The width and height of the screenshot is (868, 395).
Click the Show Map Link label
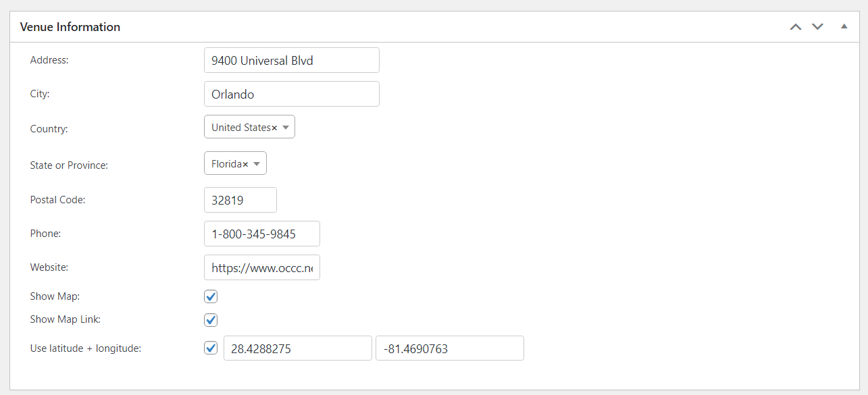click(66, 319)
